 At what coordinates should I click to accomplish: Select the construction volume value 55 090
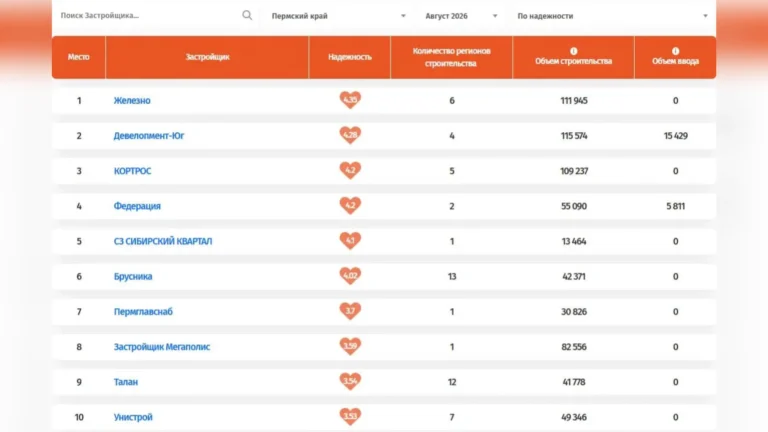(574, 206)
